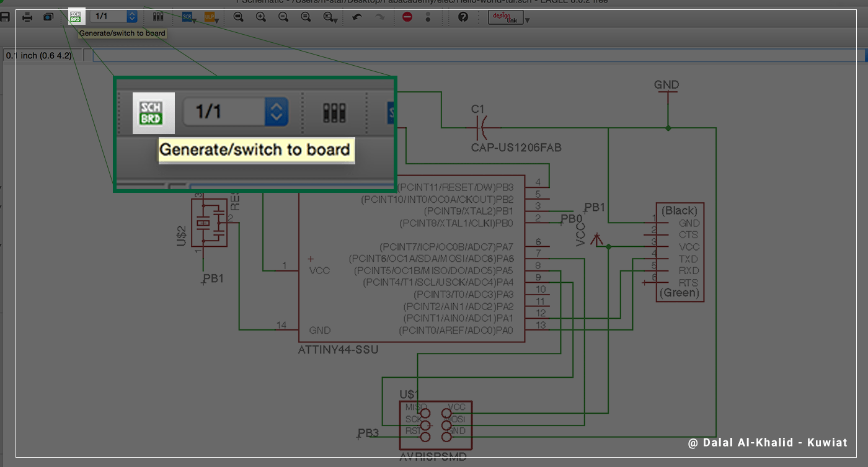Open the CAM processor tool
The height and width of the screenshot is (467, 868).
(48, 17)
